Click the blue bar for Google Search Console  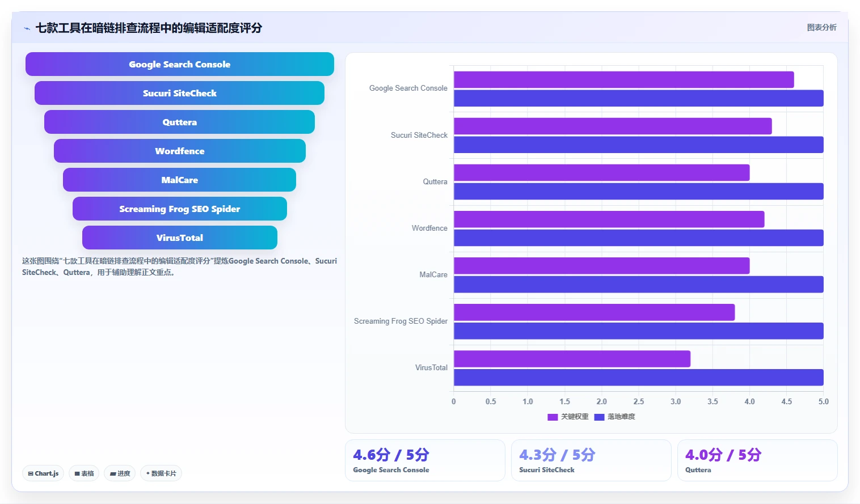[x=639, y=98]
